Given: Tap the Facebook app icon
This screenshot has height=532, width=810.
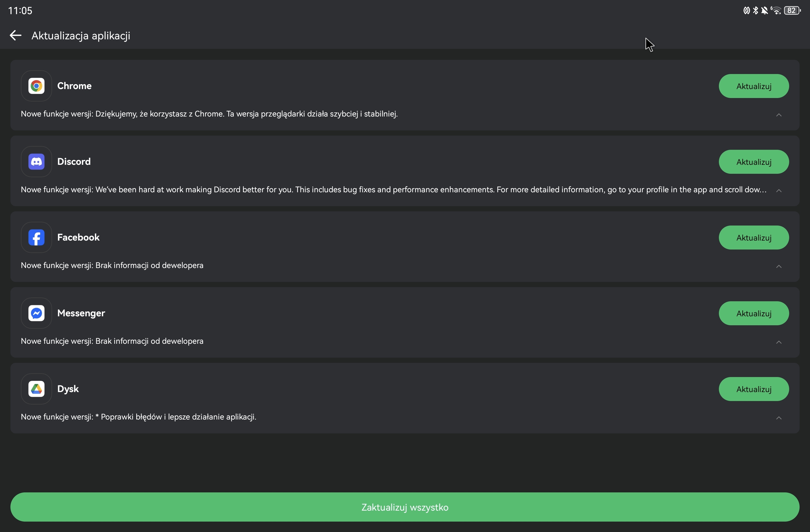Looking at the screenshot, I should click(x=36, y=237).
